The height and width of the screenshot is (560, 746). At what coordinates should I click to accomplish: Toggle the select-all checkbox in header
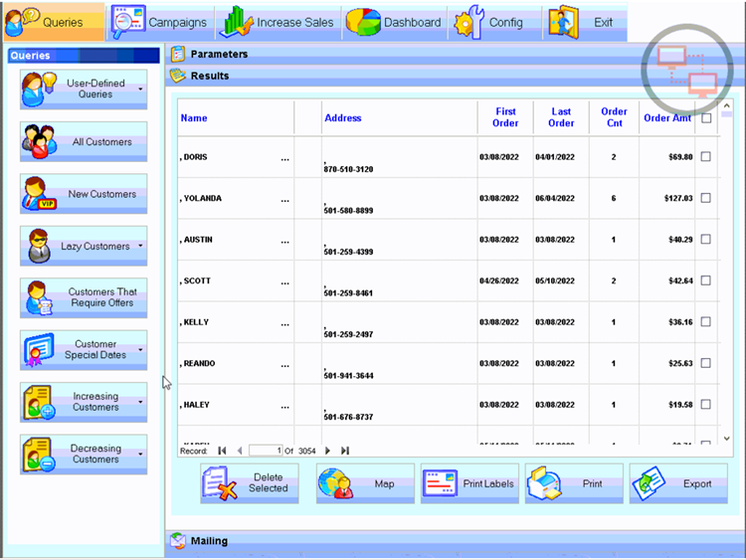(x=706, y=118)
